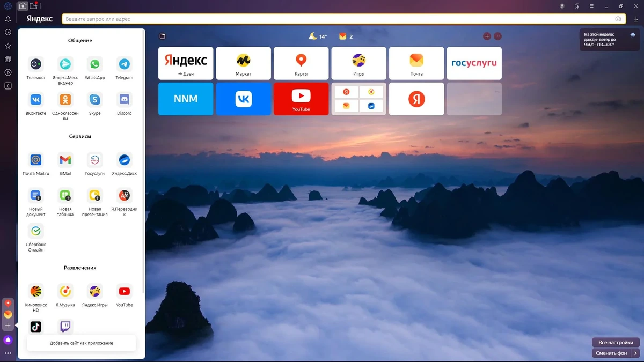Open tableau three-dots options button

pos(497,36)
